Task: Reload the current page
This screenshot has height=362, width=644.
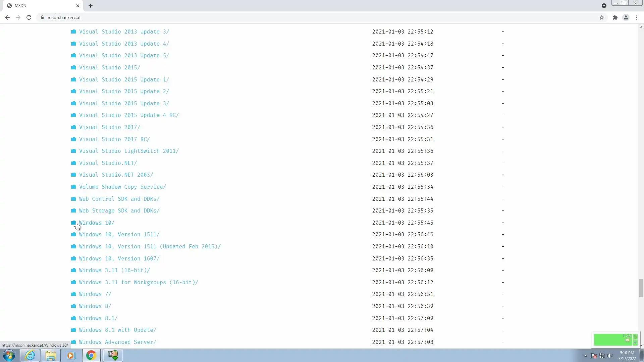Action: coord(29,17)
